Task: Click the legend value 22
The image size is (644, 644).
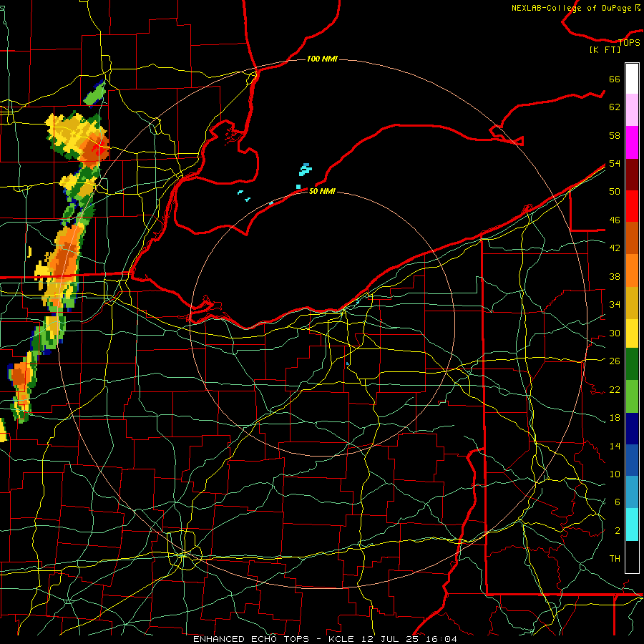Action: click(615, 389)
